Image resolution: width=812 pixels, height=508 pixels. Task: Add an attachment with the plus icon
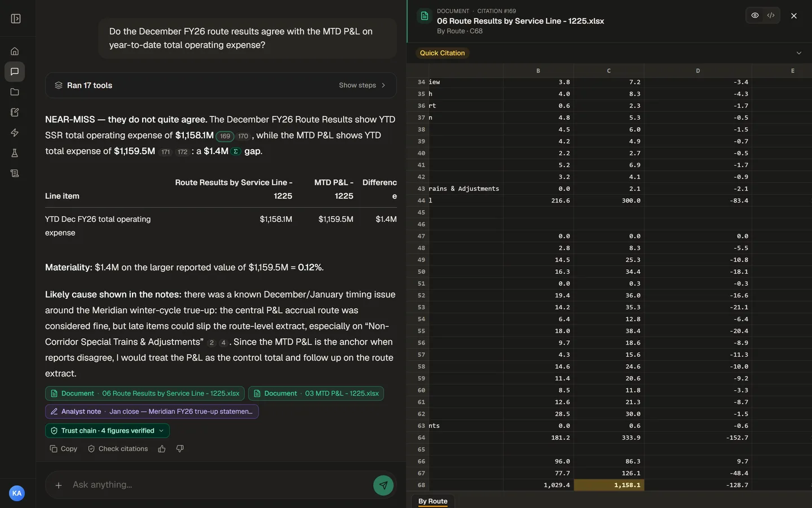point(59,485)
